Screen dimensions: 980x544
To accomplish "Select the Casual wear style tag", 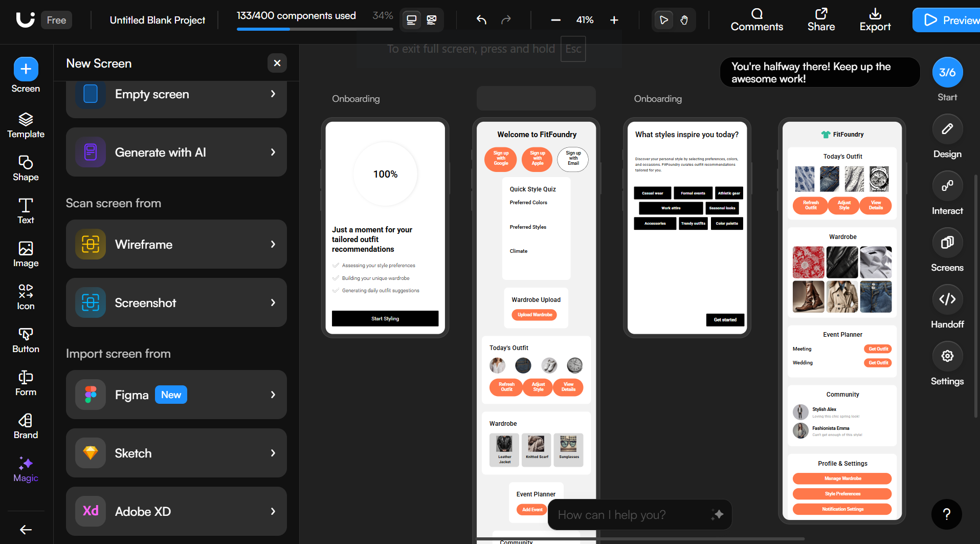I will click(652, 193).
